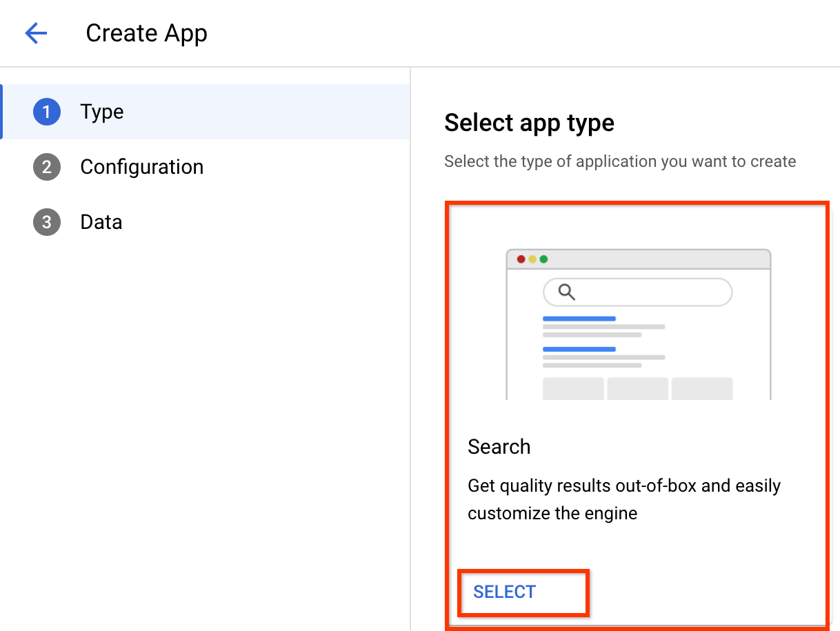Click the "Select app type" heading
840x631 pixels.
point(529,123)
